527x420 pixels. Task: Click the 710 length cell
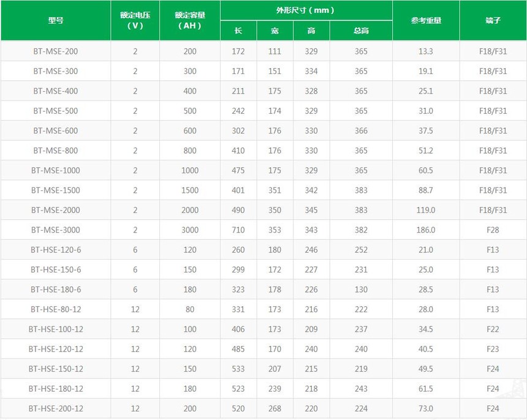[238, 230]
